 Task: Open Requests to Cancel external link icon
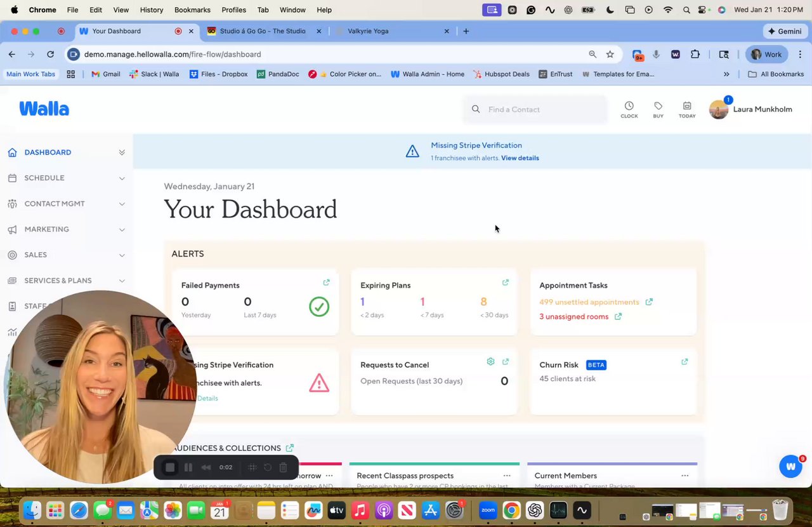(506, 361)
